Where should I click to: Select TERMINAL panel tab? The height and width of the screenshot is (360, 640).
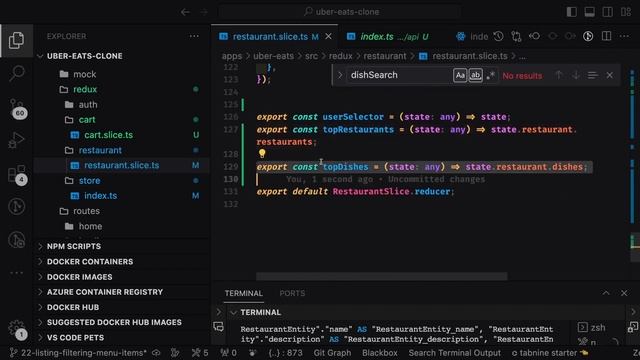pyautogui.click(x=244, y=293)
